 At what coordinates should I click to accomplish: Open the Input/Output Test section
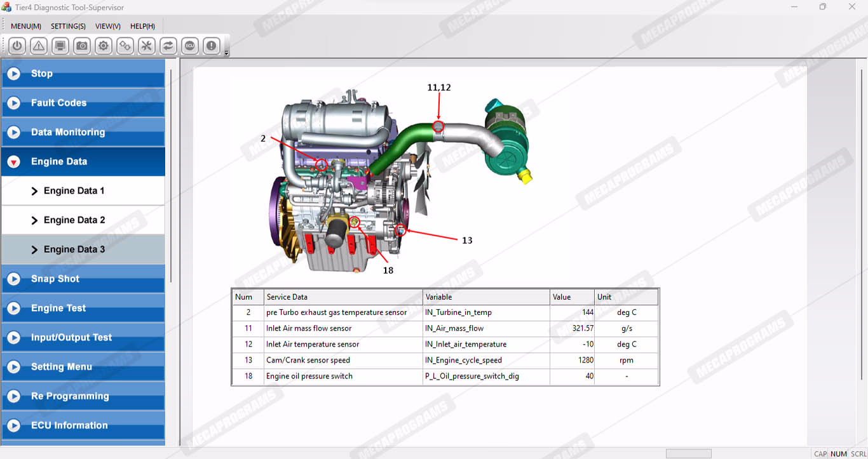83,338
